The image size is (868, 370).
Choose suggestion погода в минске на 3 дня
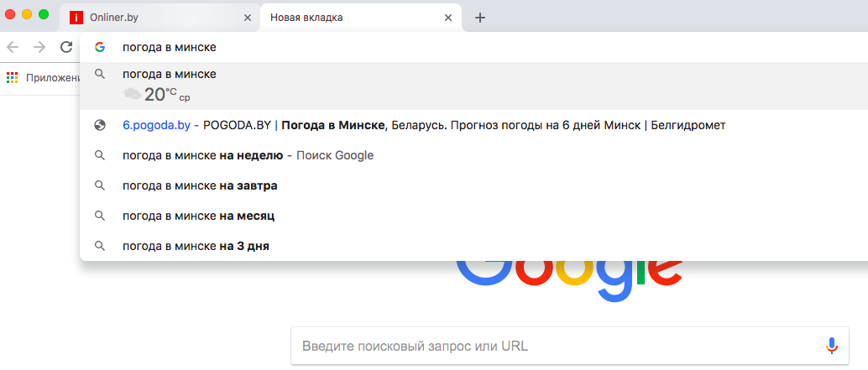click(x=473, y=246)
